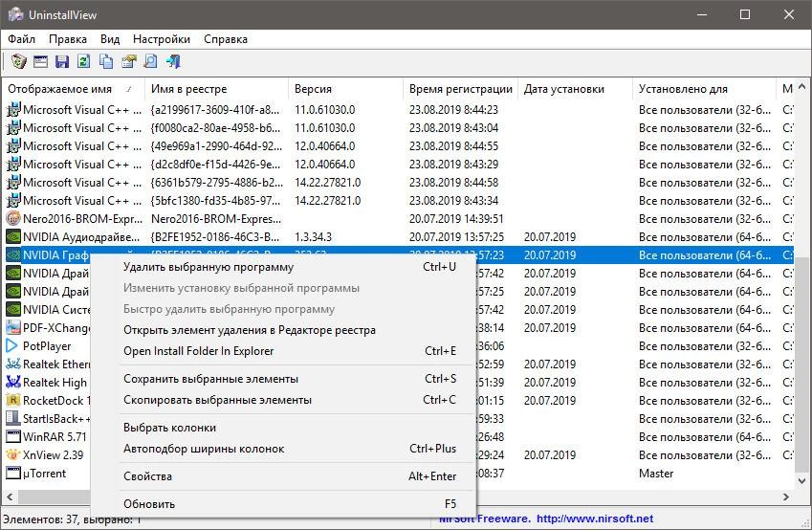Click the NVIDIA Аудиодрайвер row icon
This screenshot has height=530, width=812.
tap(13, 236)
